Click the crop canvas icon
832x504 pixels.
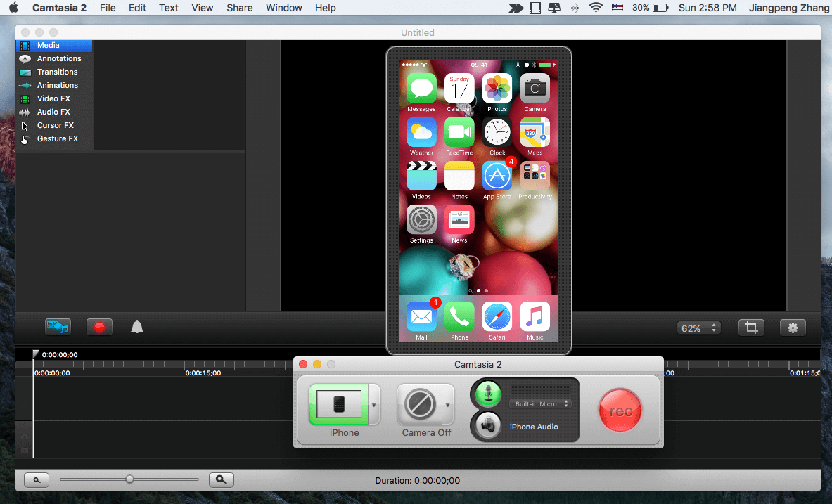(751, 328)
